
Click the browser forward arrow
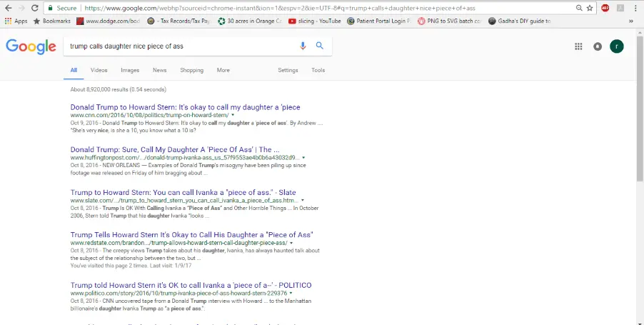[21, 8]
